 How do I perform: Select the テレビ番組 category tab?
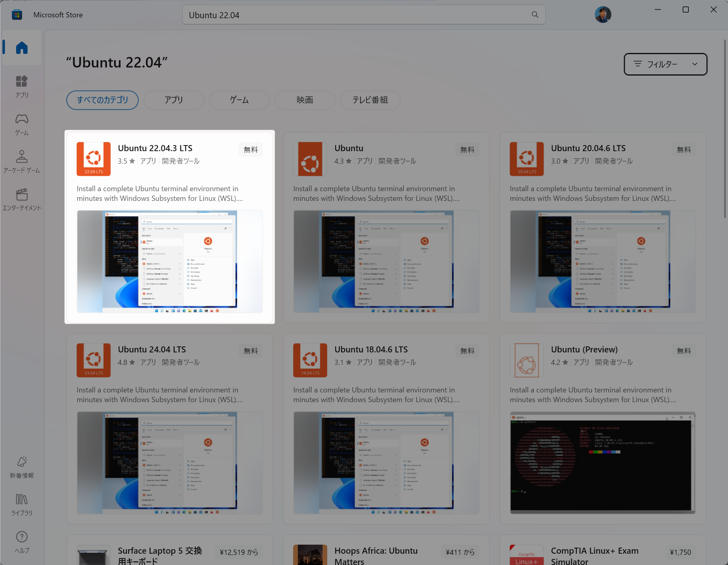[x=370, y=100]
